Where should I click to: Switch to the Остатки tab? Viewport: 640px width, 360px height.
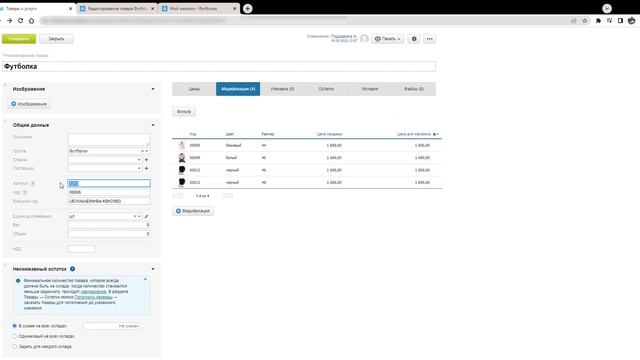[326, 89]
